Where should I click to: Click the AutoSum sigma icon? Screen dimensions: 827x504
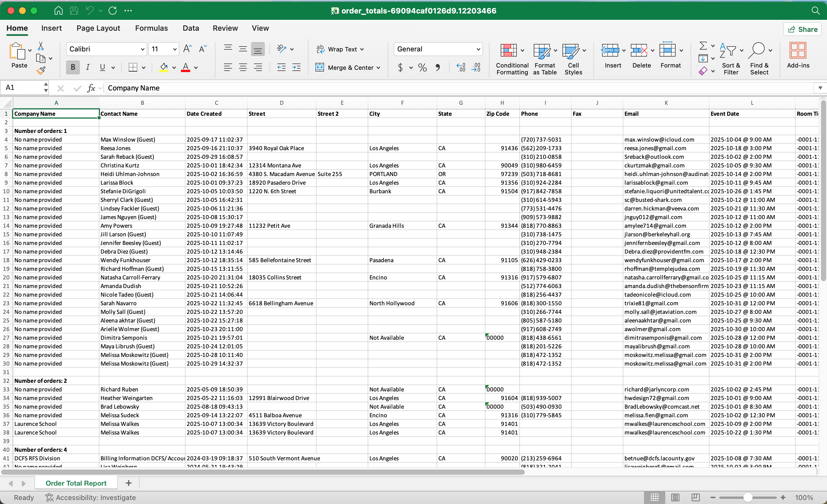click(x=703, y=46)
